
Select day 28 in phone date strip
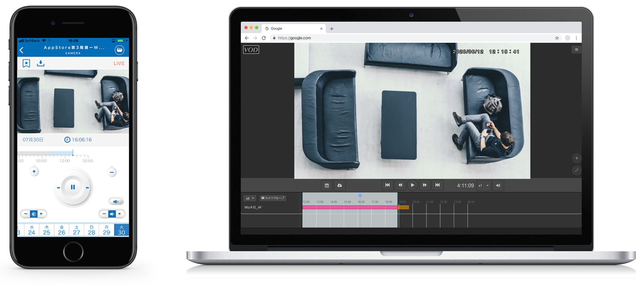click(91, 230)
